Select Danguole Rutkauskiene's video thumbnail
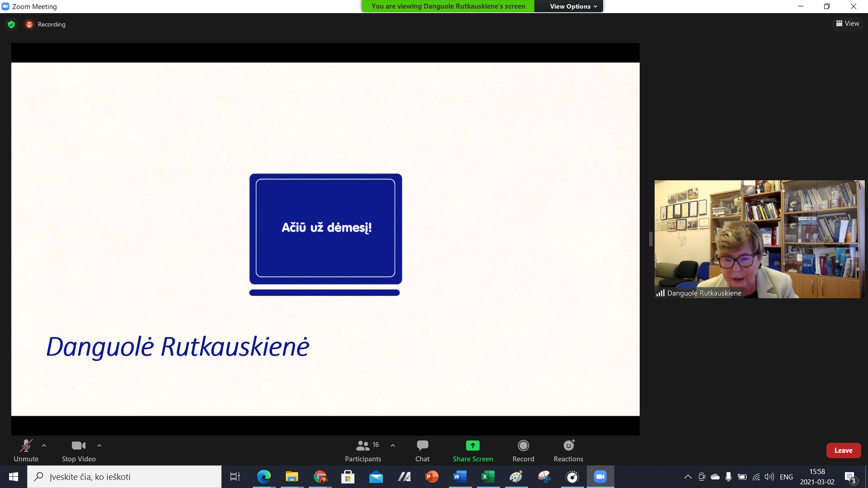The height and width of the screenshot is (488, 868). point(759,239)
